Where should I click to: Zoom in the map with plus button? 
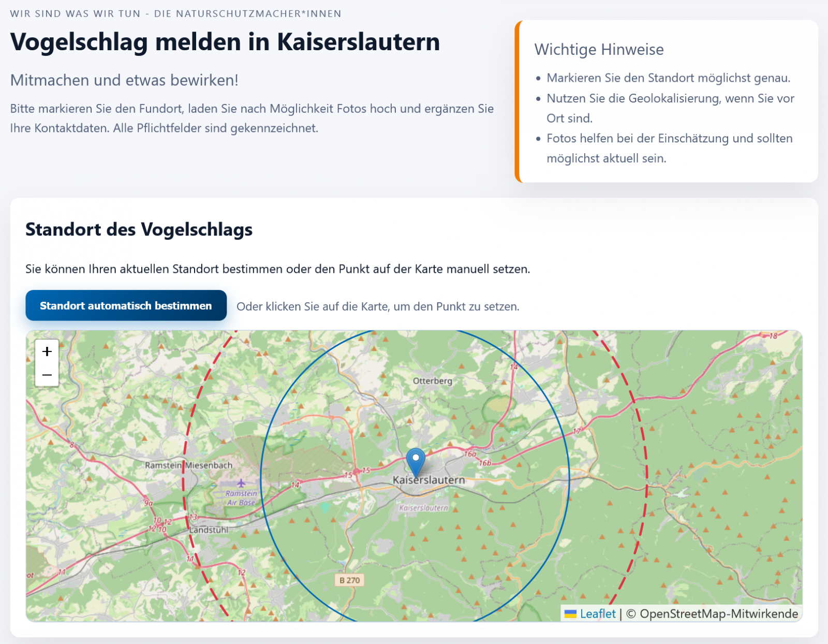[x=47, y=352]
